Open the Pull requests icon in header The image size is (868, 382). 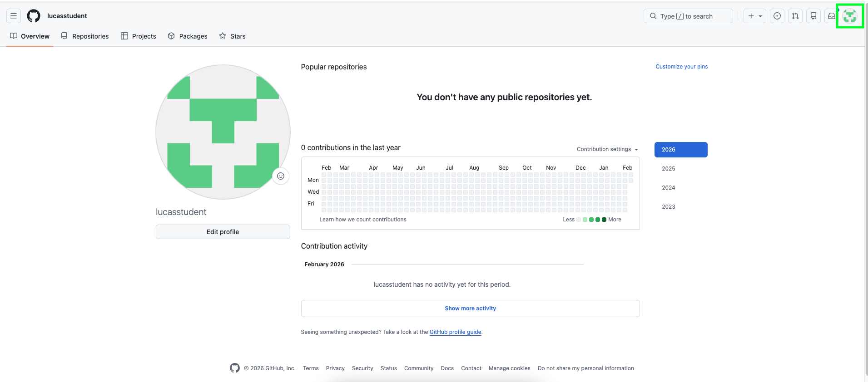pyautogui.click(x=795, y=16)
